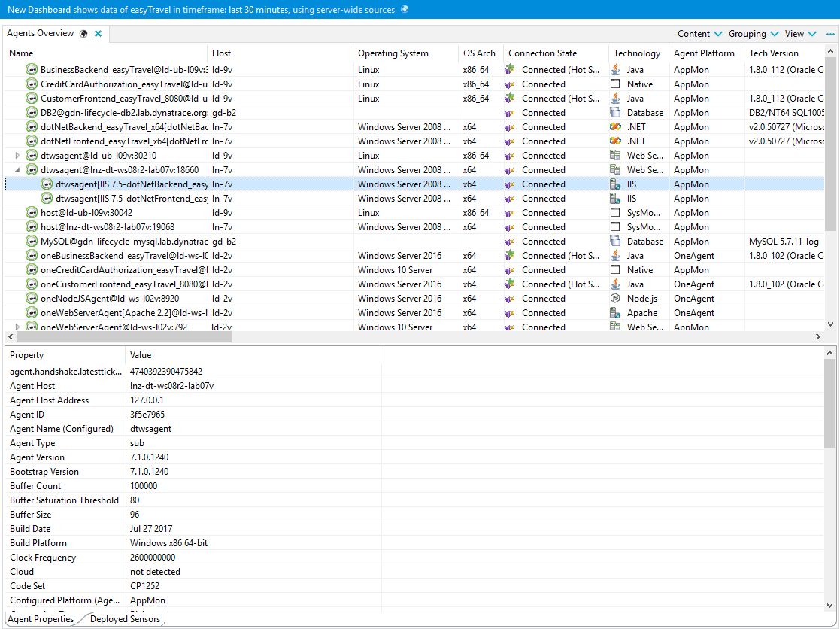Click the Native technology icon in the oneCreditCardAuthorization row
The image size is (840, 629).
tap(616, 270)
